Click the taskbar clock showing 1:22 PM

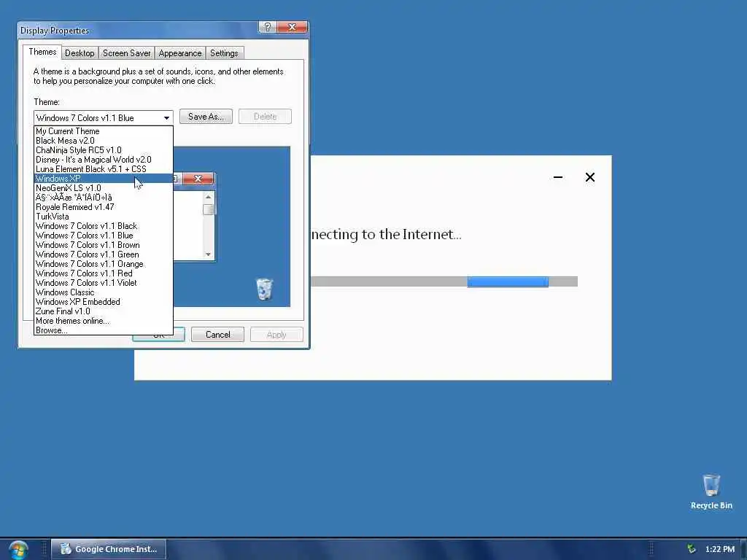coord(719,549)
